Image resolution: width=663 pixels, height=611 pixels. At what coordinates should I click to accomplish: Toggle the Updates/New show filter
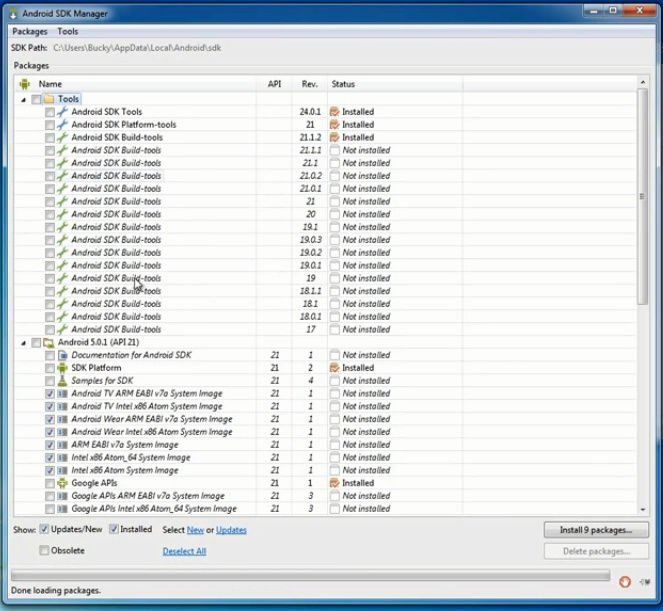pos(44,529)
